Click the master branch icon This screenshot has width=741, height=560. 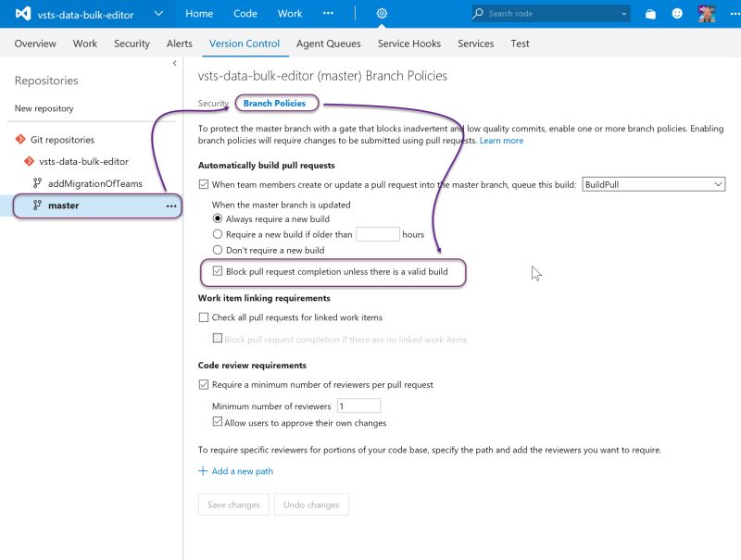tap(37, 205)
